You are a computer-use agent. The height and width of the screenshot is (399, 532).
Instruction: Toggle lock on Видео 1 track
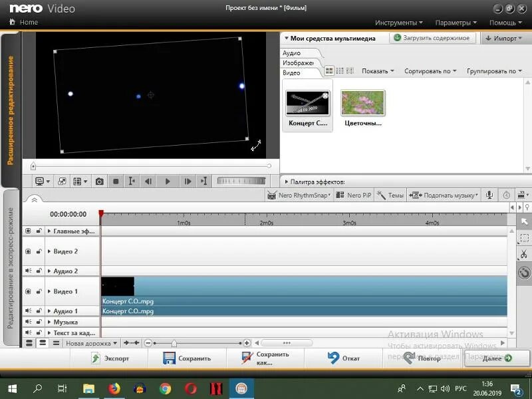tap(39, 291)
